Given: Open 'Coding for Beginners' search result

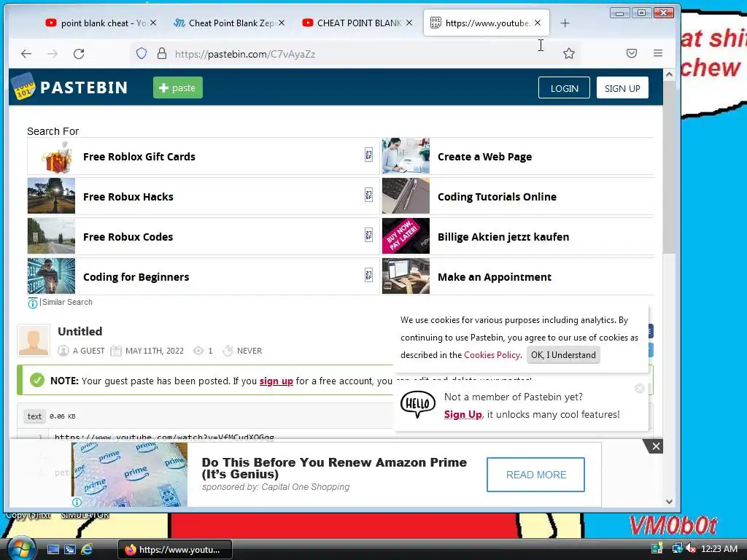Looking at the screenshot, I should click(204, 276).
